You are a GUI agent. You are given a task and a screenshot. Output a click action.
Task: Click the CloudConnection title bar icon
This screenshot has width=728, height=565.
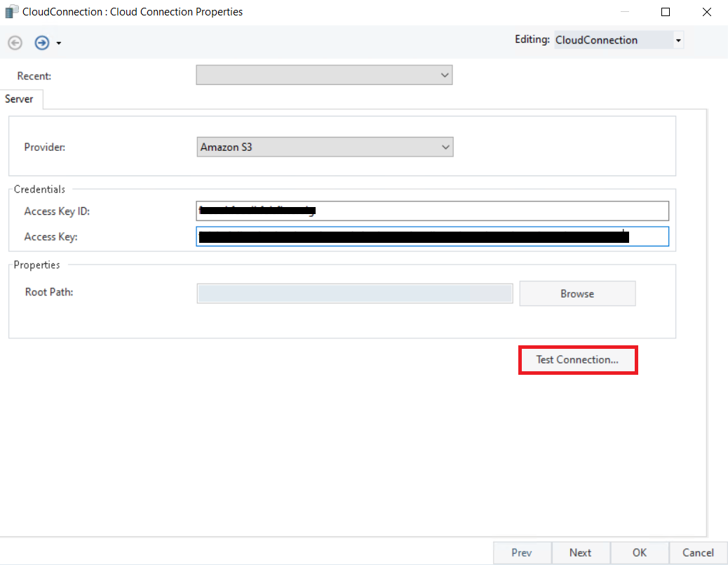click(x=11, y=12)
